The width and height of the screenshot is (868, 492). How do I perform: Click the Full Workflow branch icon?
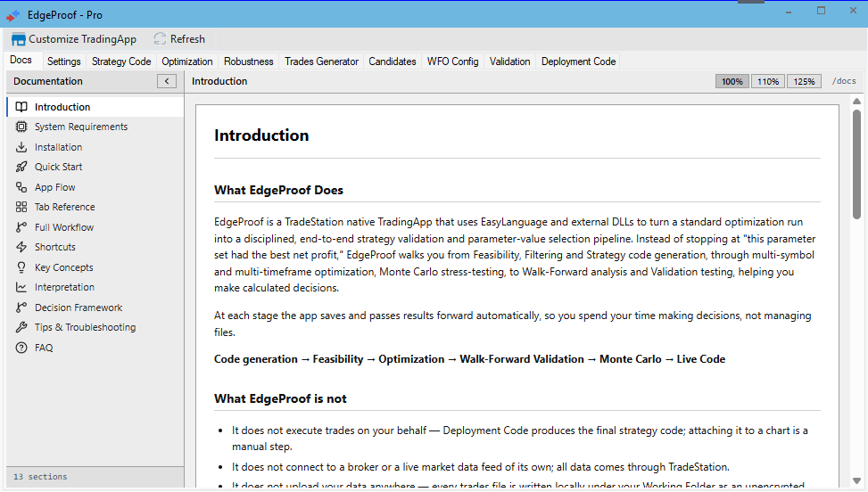tap(21, 227)
